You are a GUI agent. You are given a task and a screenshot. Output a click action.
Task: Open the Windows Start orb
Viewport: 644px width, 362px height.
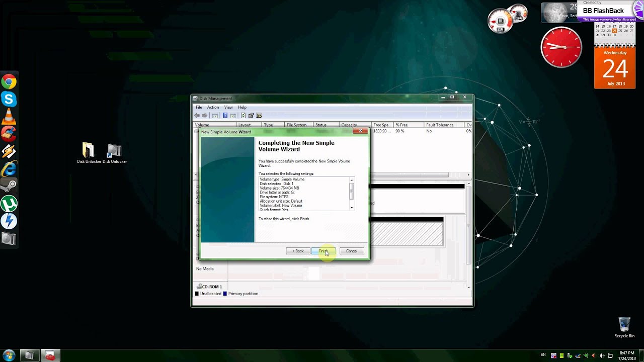9,355
